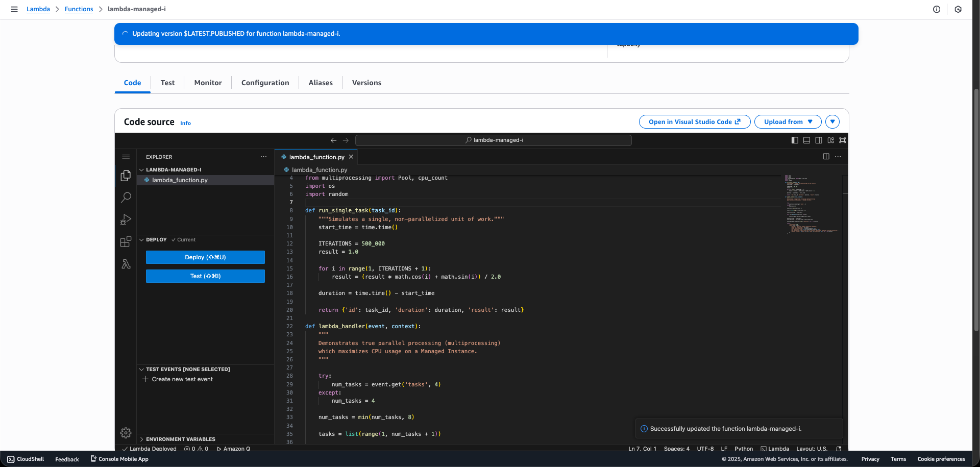
Task: Open the Extensions view
Action: tap(126, 242)
